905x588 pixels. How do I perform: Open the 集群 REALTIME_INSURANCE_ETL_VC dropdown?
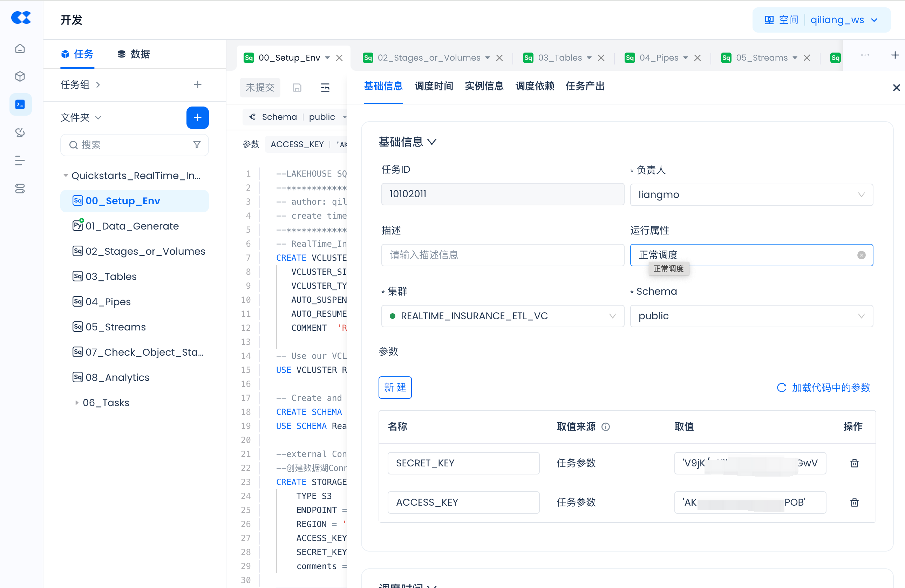[502, 316]
